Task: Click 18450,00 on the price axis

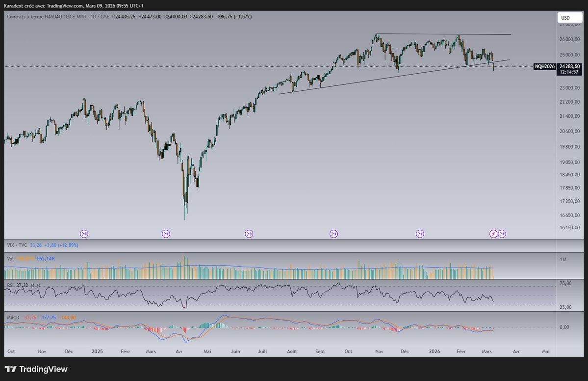Action: pyautogui.click(x=570, y=175)
